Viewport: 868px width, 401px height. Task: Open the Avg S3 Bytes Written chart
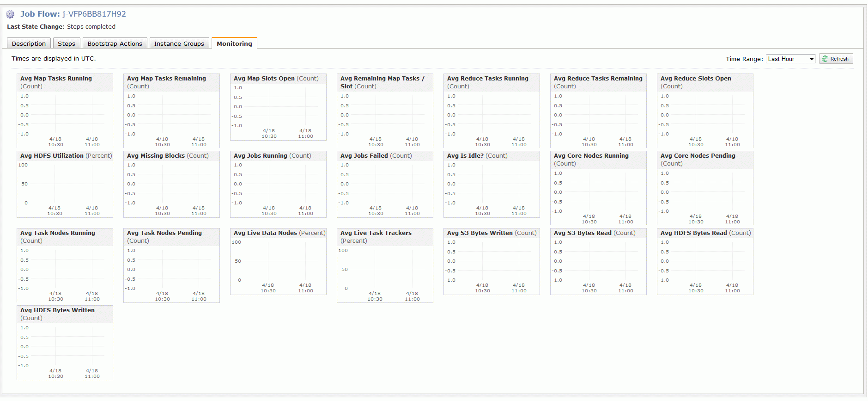[x=492, y=261]
